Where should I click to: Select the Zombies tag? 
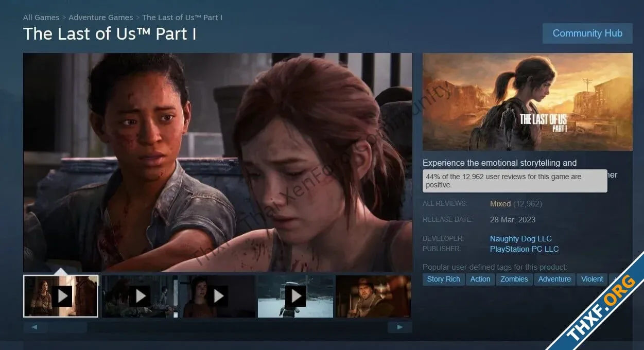click(x=514, y=279)
